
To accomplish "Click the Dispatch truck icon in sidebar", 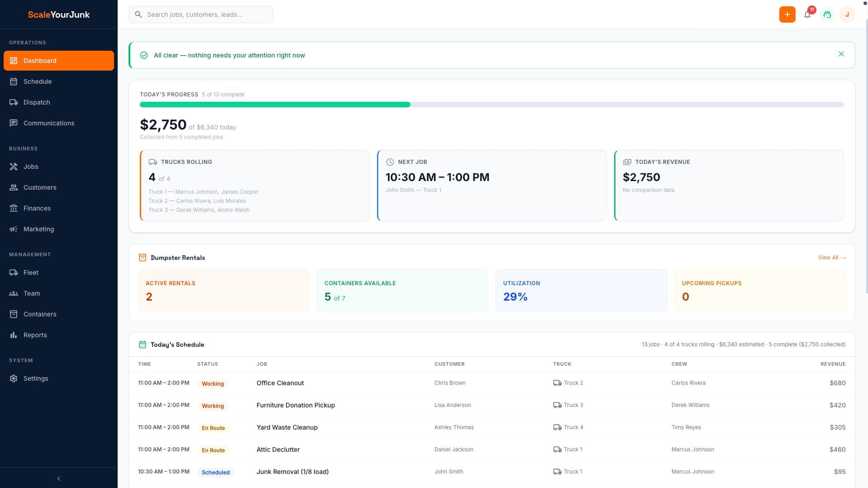I will 14,102.
